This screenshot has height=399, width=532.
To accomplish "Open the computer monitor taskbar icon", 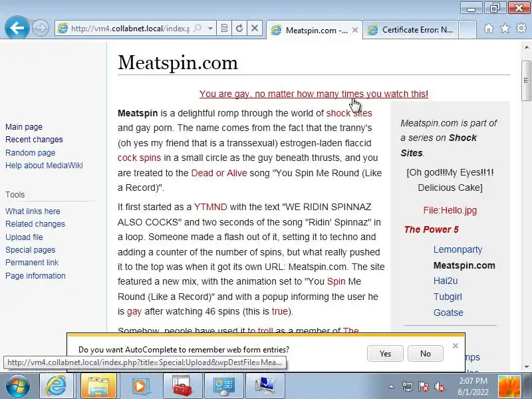I will (265, 386).
